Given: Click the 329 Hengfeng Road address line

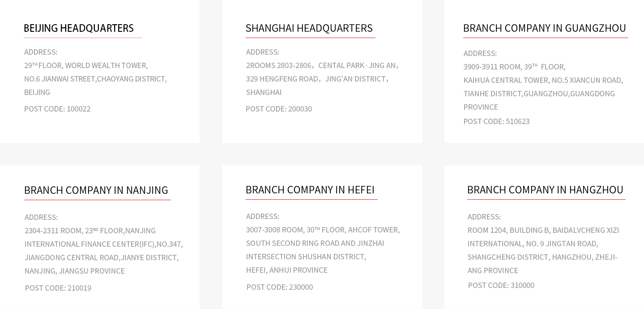Looking at the screenshot, I should 318,79.
